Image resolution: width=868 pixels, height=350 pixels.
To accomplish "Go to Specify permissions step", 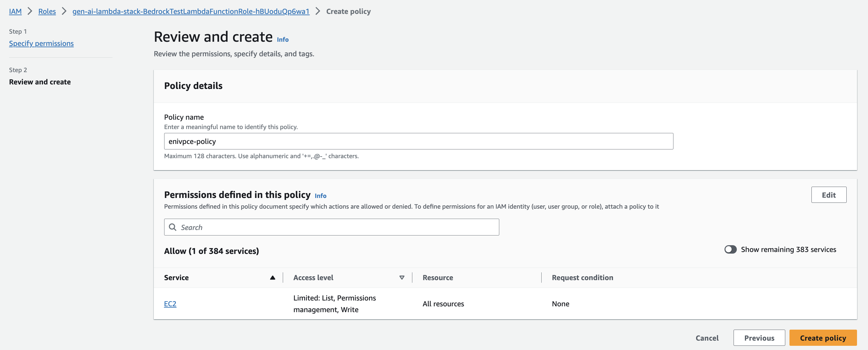I will click(x=41, y=43).
